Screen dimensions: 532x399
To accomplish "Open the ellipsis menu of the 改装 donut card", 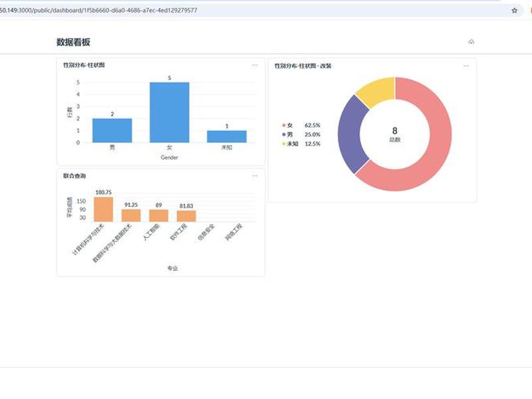I will tap(466, 66).
